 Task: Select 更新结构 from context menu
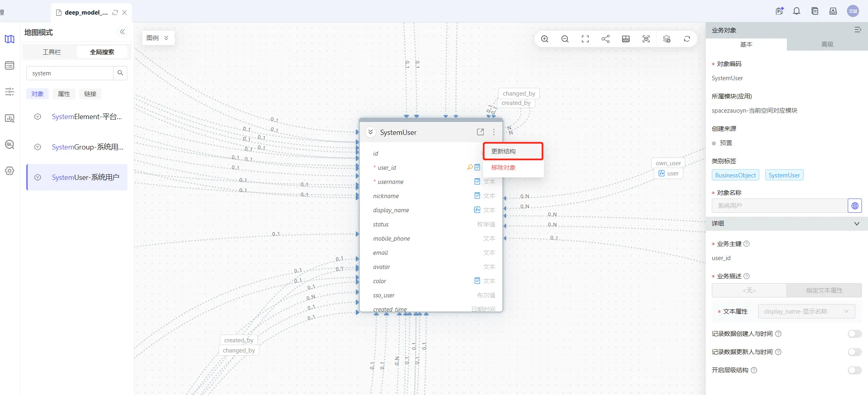[513, 152]
